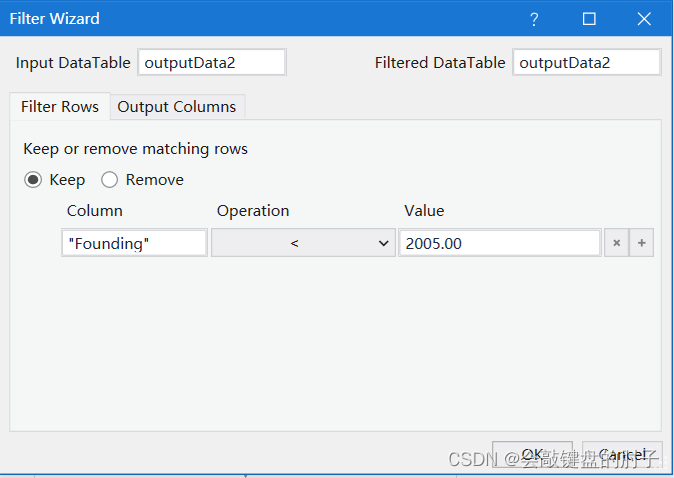
Task: Remove the Founding filter row with x
Action: tap(616, 243)
